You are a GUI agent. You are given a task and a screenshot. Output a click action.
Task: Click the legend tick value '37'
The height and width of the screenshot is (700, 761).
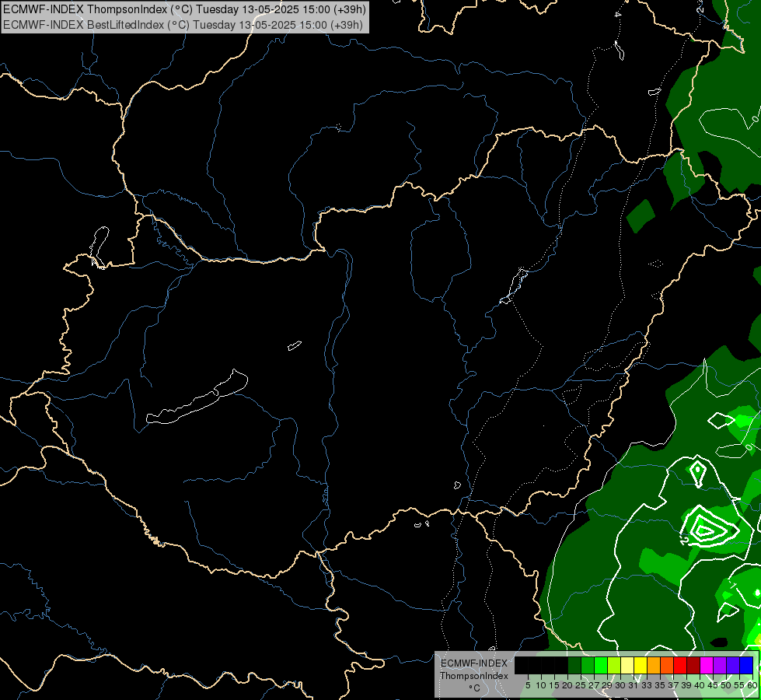tap(674, 685)
